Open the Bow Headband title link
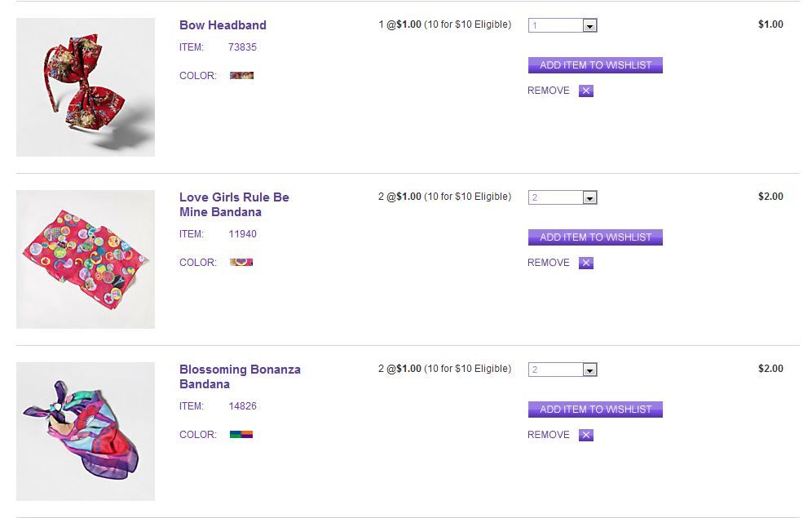This screenshot has height=518, width=812. click(223, 25)
